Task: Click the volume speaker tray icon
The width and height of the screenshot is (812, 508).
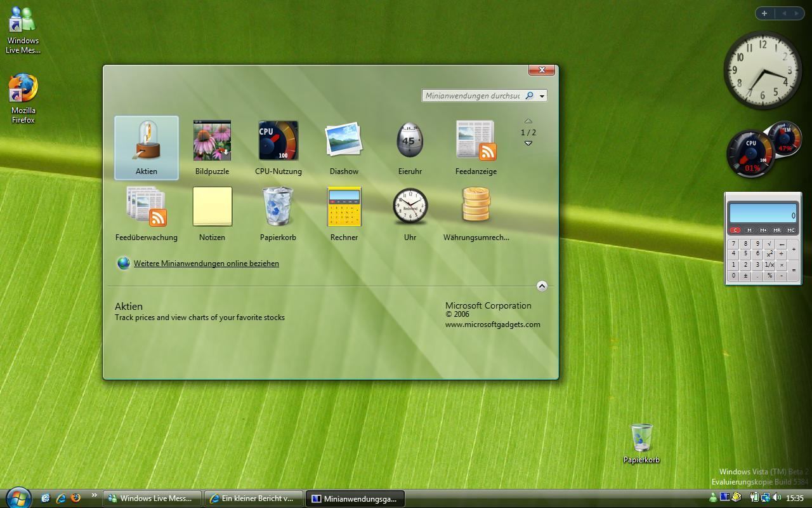Action: tap(776, 497)
